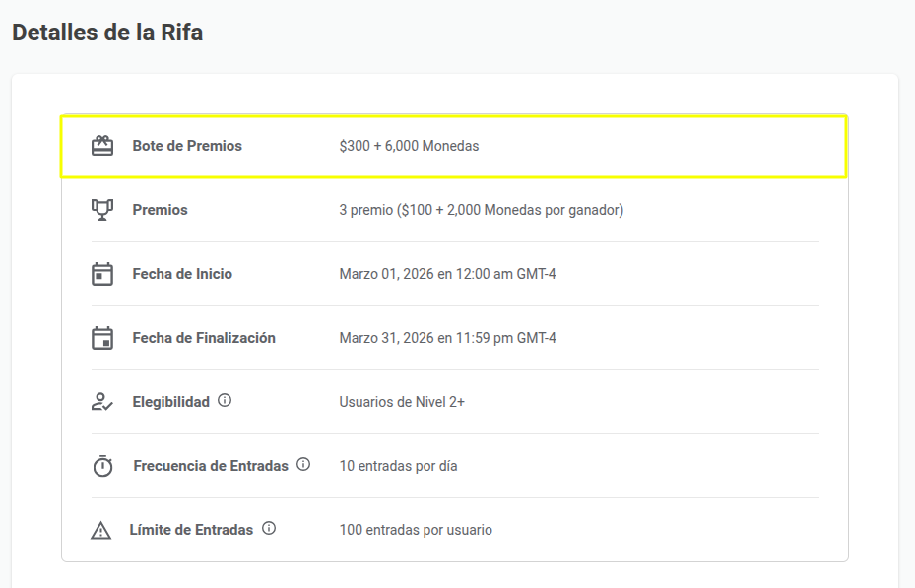The height and width of the screenshot is (588, 915).
Task: Open the info tooltip next to Elegibilidad
Action: click(x=224, y=400)
